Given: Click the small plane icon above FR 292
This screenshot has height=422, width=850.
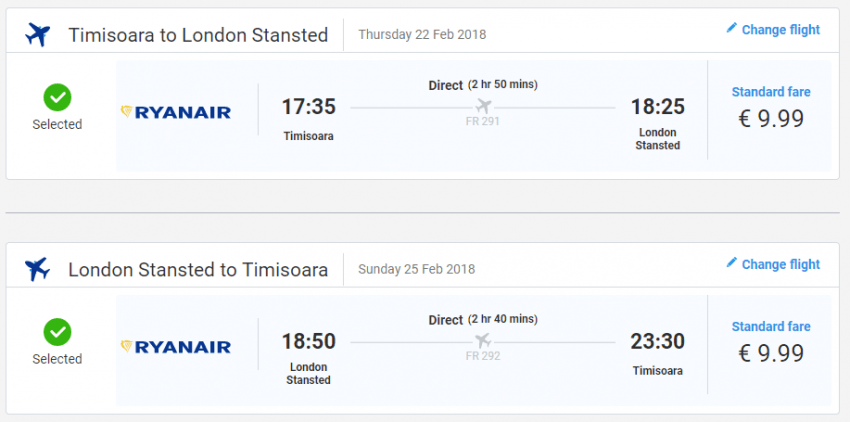Looking at the screenshot, I should pyautogui.click(x=483, y=340).
